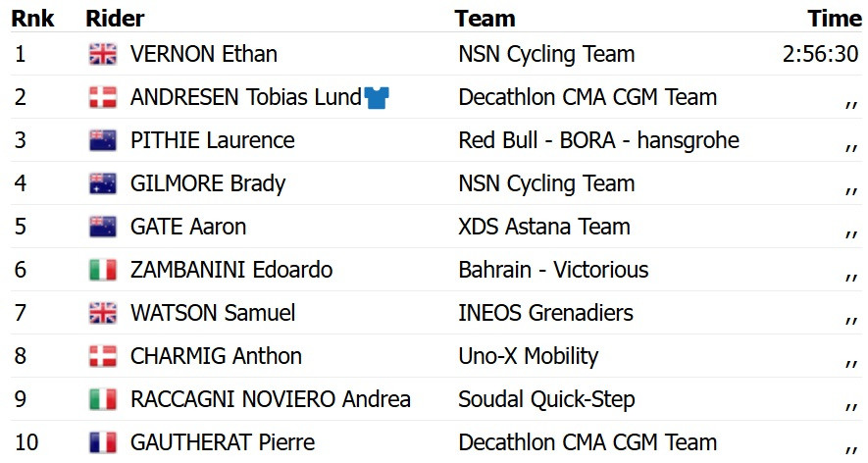The width and height of the screenshot is (868, 463).
Task: Open WATSON Samuel's rider page
Action: point(213,313)
